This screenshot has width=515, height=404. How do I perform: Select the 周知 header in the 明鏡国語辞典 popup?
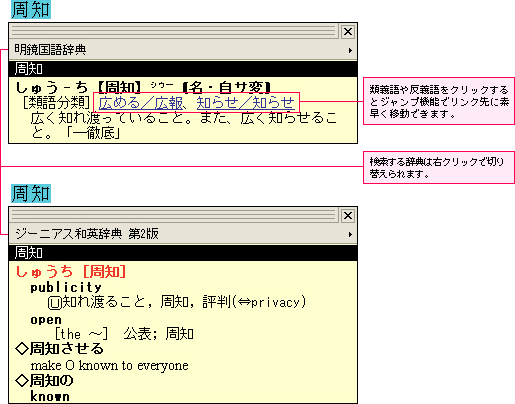click(x=183, y=69)
